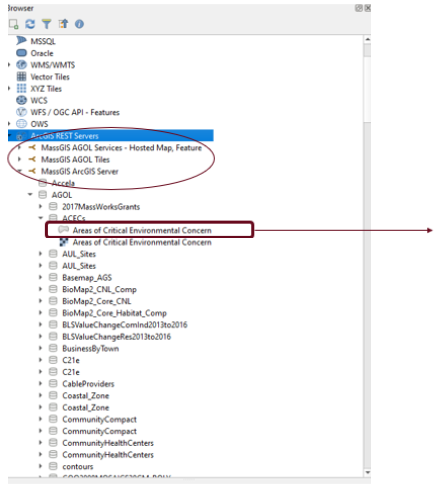Image resolution: width=438 pixels, height=490 pixels.
Task: Click the vertical scrollbar down arrow
Action: (x=367, y=472)
